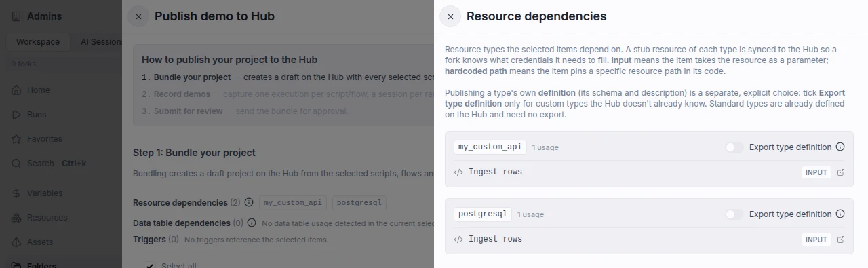Open Search Ctrl+k in sidebar
Screen dimensions: 868x268
pos(61,164)
